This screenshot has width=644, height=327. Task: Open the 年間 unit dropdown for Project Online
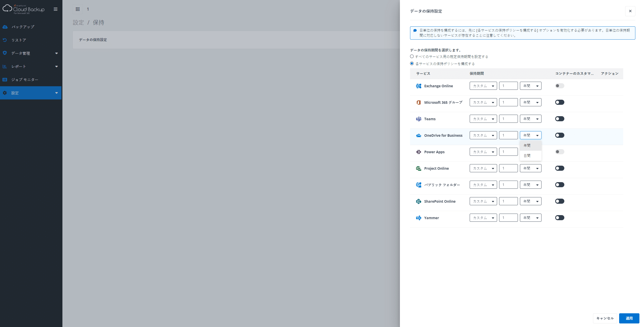point(531,168)
